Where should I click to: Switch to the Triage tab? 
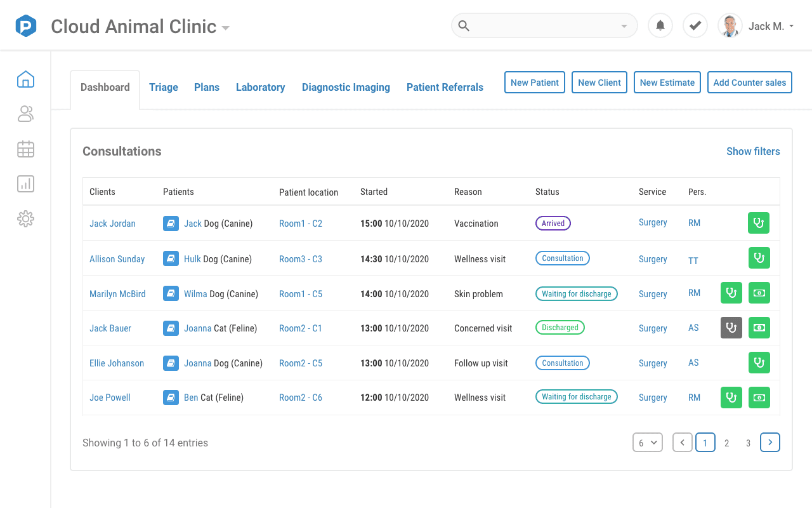click(164, 88)
